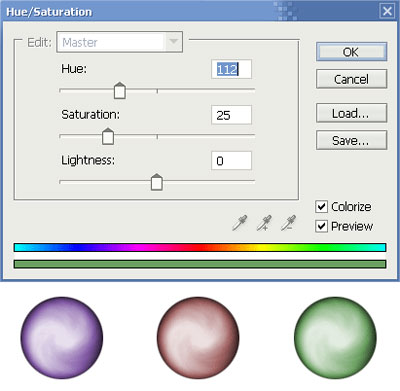Viewport: 400px width, 391px height.
Task: Select the plain eyedropper tool
Action: 240,223
